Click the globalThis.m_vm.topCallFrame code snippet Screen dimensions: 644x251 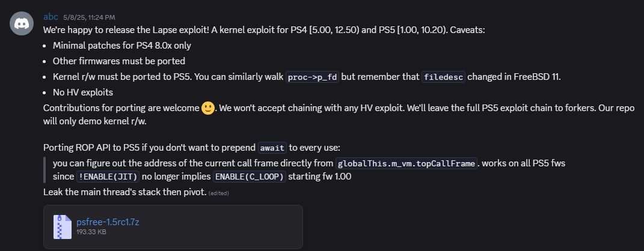[407, 163]
